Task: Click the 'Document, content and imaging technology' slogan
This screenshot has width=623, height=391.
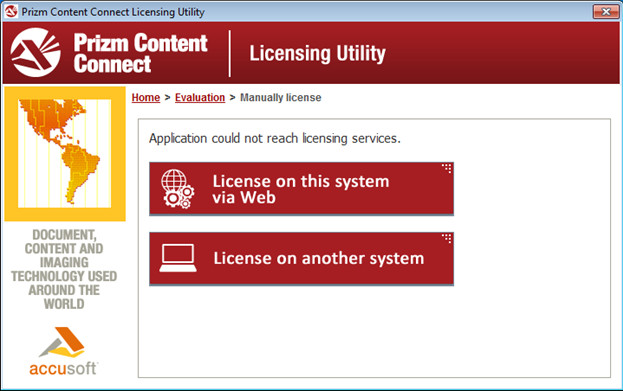Action: point(64,269)
